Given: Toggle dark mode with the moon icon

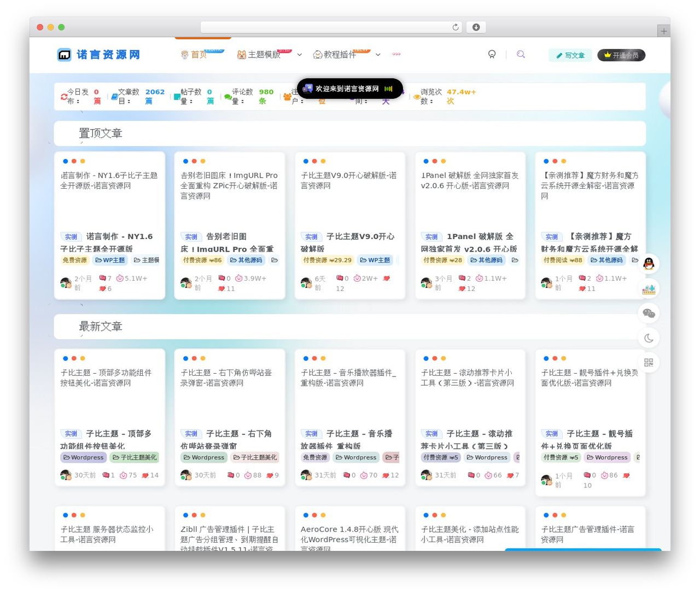Looking at the screenshot, I should point(649,338).
